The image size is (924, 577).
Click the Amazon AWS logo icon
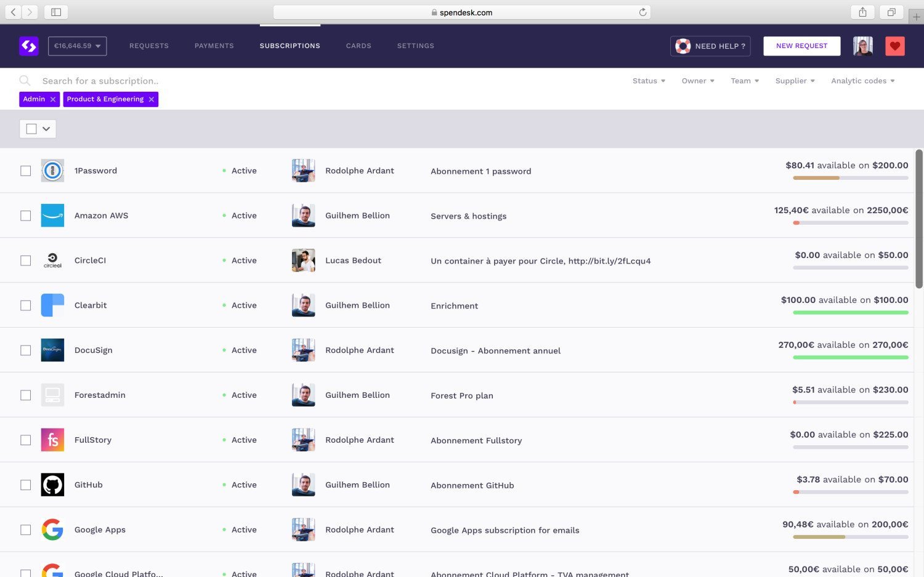coord(52,216)
